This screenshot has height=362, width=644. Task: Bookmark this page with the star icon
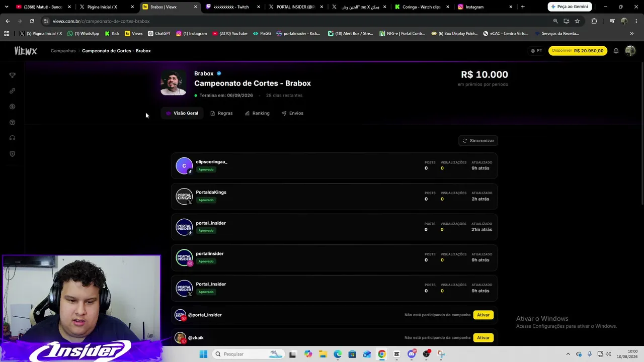(x=577, y=21)
